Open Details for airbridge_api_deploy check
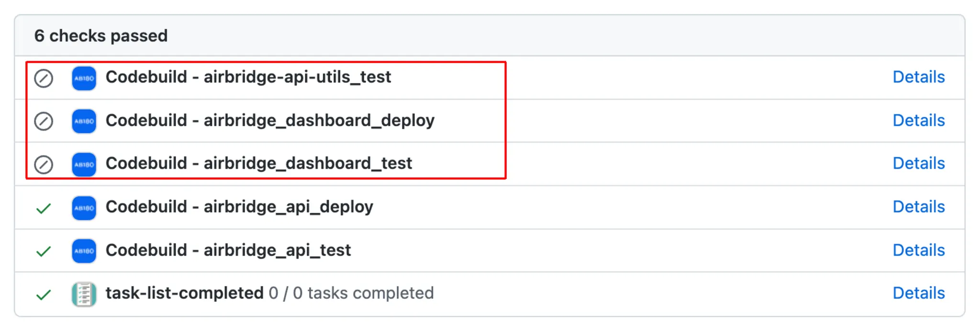This screenshot has width=980, height=330. pos(918,207)
